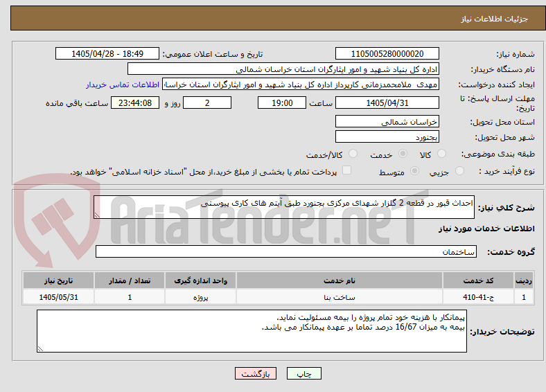The image size is (546, 392).
Task: Click the buyer notes textarea about پیمانکار
Action: click(252, 331)
